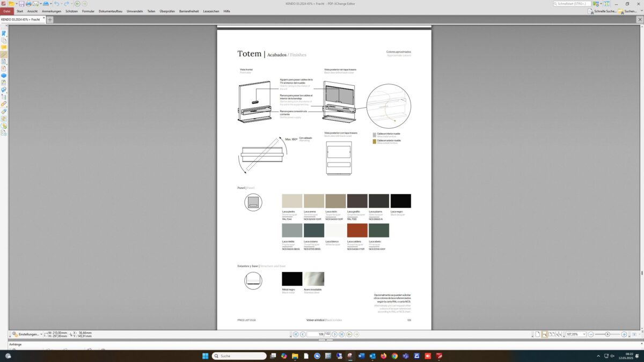Open the Hilfe tab
The width and height of the screenshot is (644, 362).
226,11
